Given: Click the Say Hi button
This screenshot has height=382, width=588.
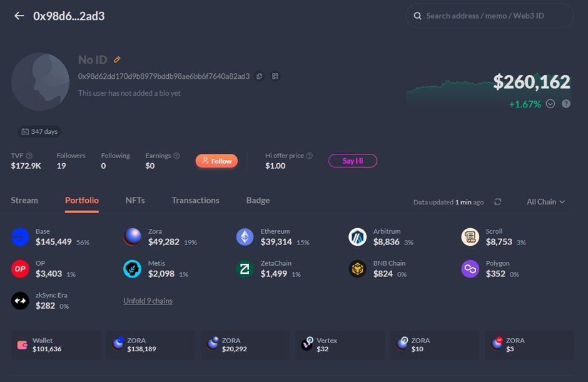Looking at the screenshot, I should [x=353, y=161].
